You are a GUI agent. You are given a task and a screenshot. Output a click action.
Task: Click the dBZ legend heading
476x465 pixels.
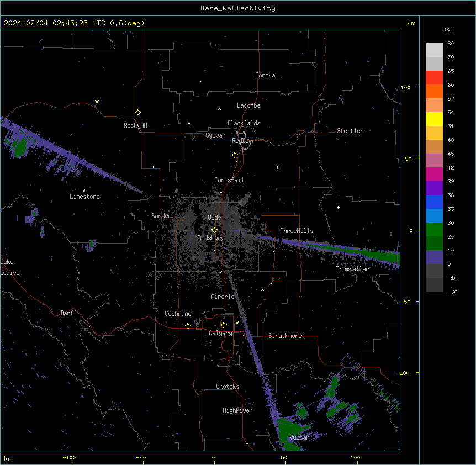point(447,29)
